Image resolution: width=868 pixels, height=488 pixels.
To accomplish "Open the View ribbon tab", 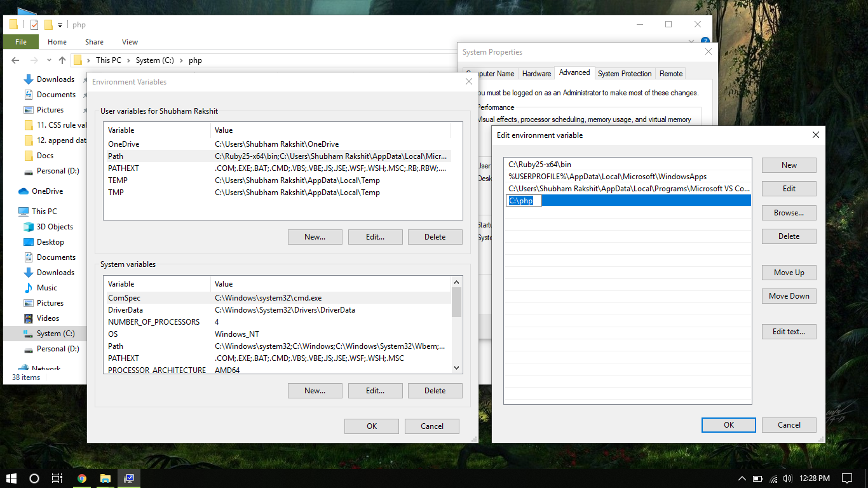I will (x=130, y=42).
